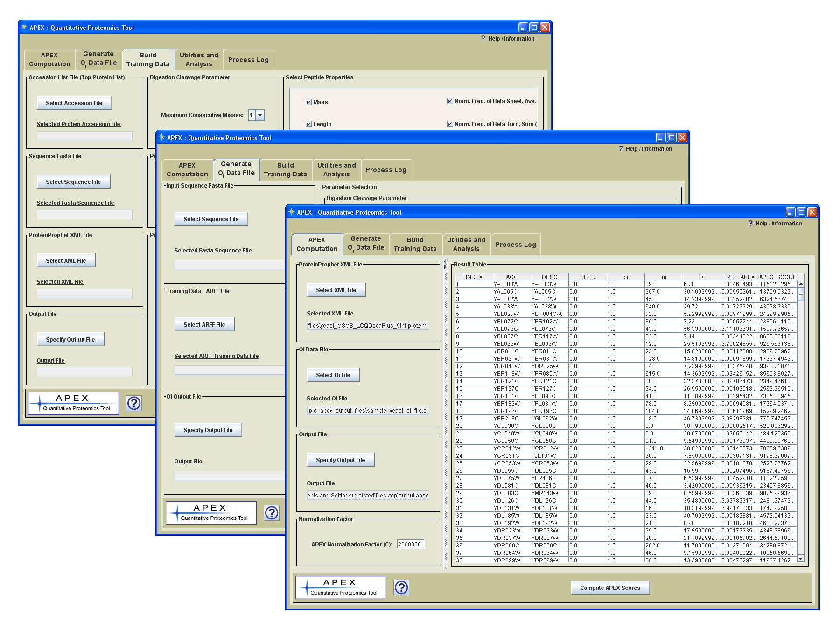This screenshot has height=630, width=840.
Task: Select row with ACC YAL003W
Action: [x=626, y=284]
